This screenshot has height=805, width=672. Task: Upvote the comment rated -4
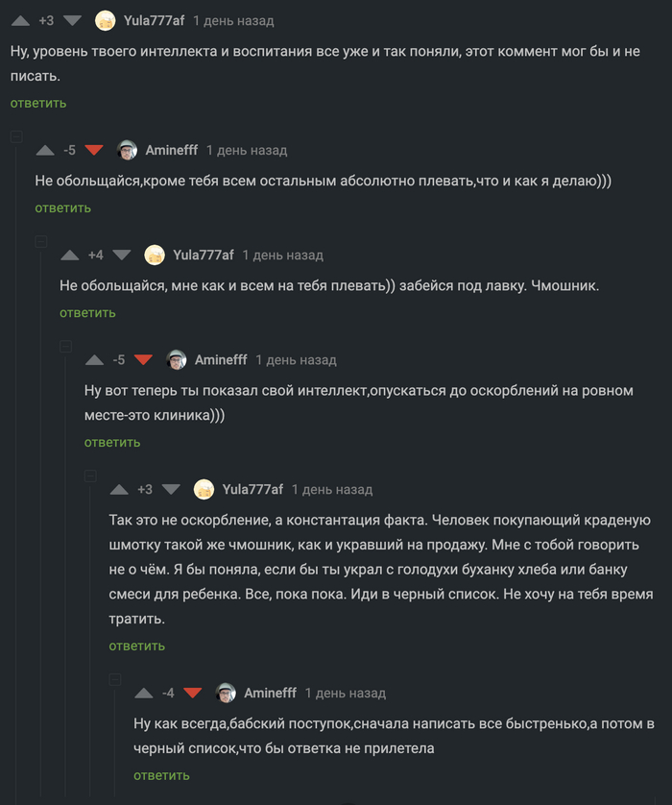[144, 693]
